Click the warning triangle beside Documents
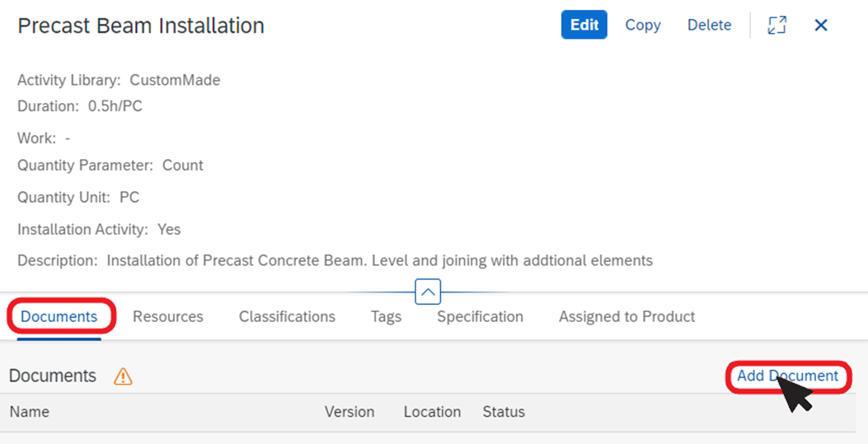The height and width of the screenshot is (444, 868). (123, 376)
